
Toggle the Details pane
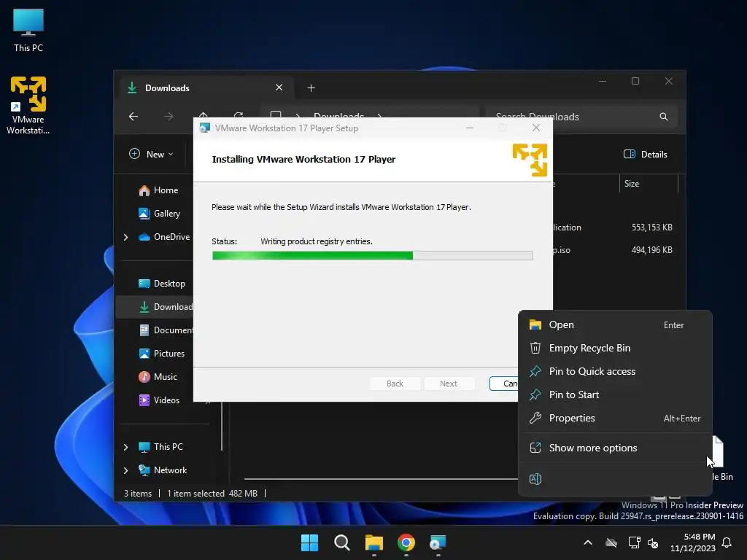(645, 155)
